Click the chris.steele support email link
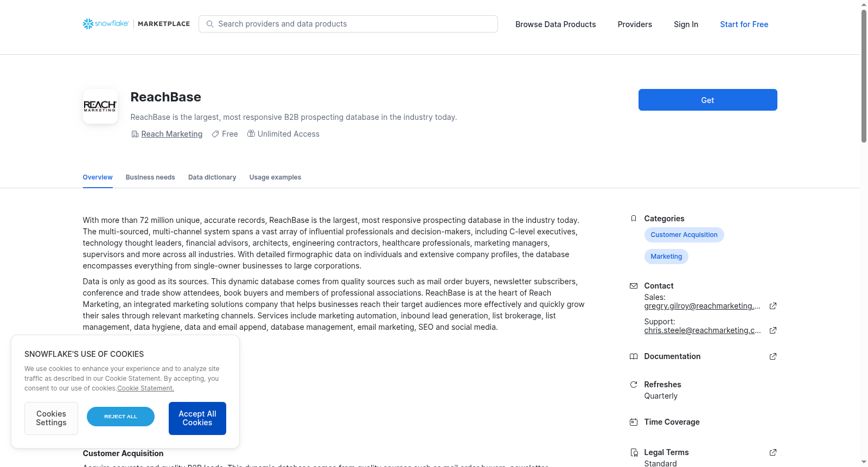This screenshot has width=868, height=467. (x=703, y=330)
